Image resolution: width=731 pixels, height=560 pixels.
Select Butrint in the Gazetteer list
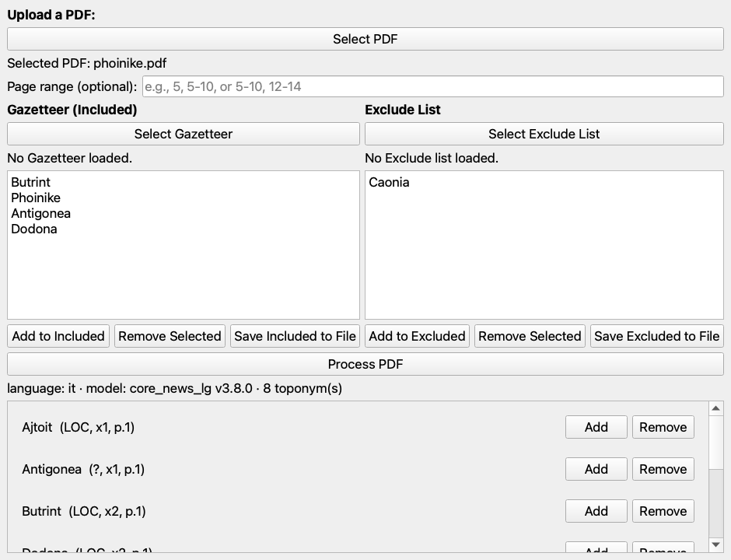coord(31,182)
